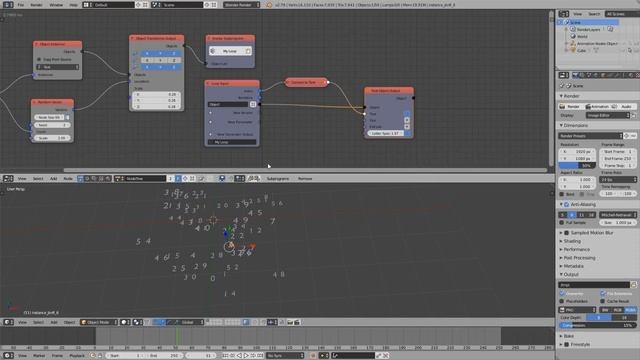Screen dimensions: 640x360
Task: Click the output path folder browse icon
Action: click(633, 284)
